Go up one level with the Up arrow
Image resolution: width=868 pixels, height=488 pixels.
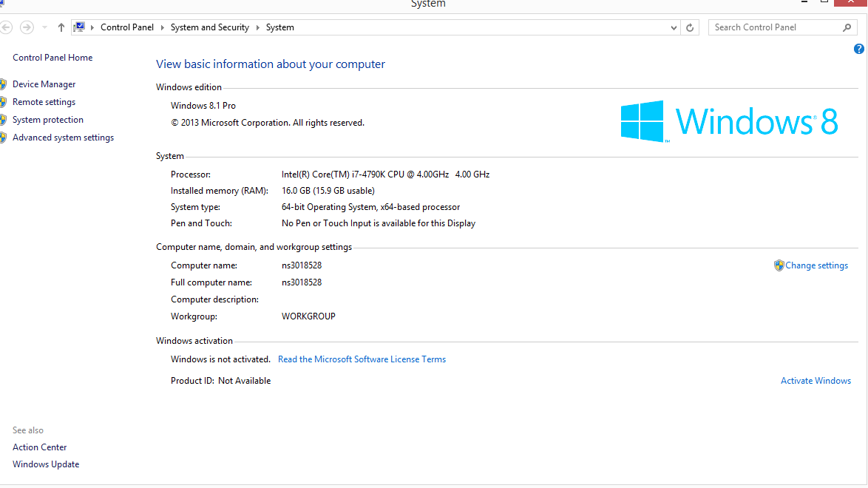61,27
